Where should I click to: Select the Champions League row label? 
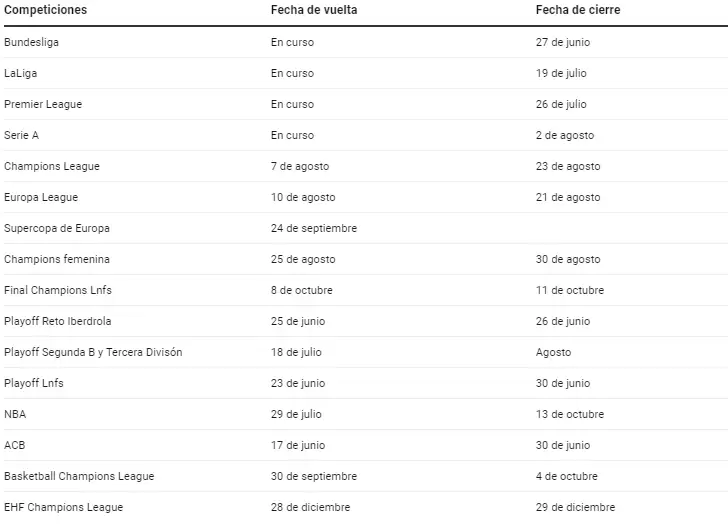tap(52, 166)
